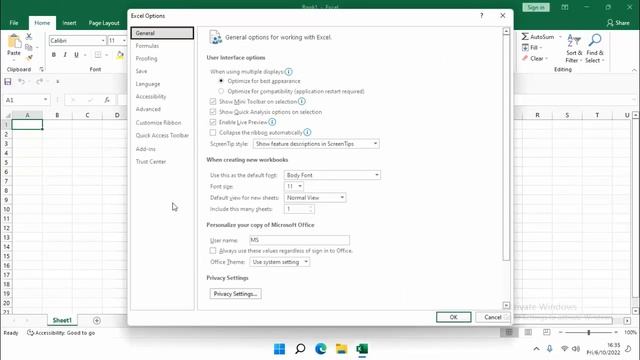Toggle Show Quick Analysis options checkbox
Viewport: 640px width, 360px height.
[x=213, y=111]
